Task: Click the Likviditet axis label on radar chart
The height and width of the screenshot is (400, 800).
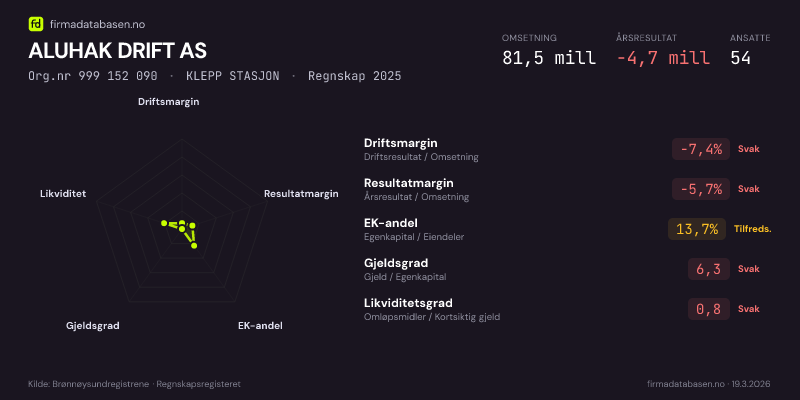Action: 63,193
